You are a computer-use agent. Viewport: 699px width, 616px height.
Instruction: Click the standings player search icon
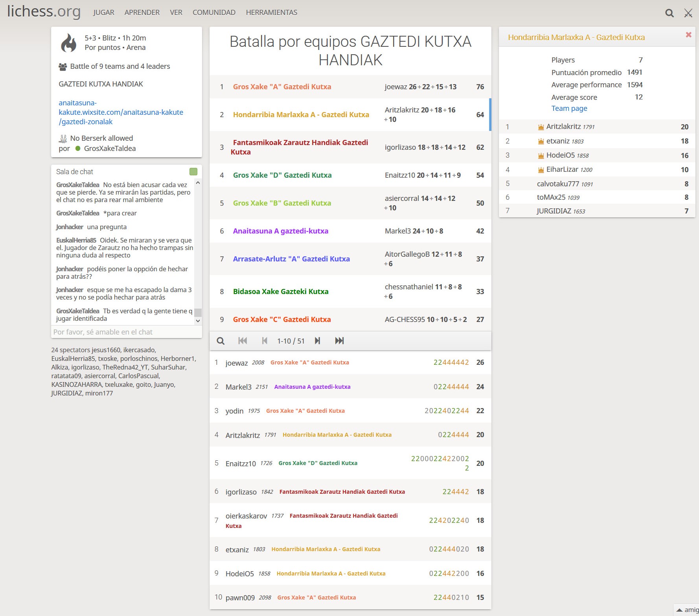(x=221, y=341)
